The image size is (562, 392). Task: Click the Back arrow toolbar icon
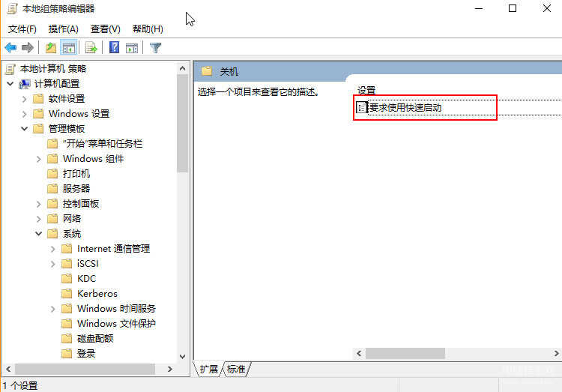(10, 47)
